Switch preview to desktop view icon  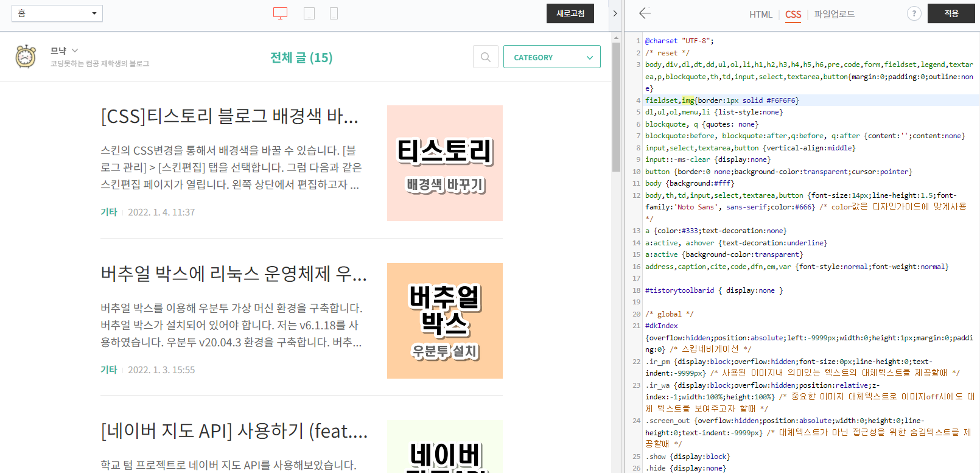[x=280, y=13]
